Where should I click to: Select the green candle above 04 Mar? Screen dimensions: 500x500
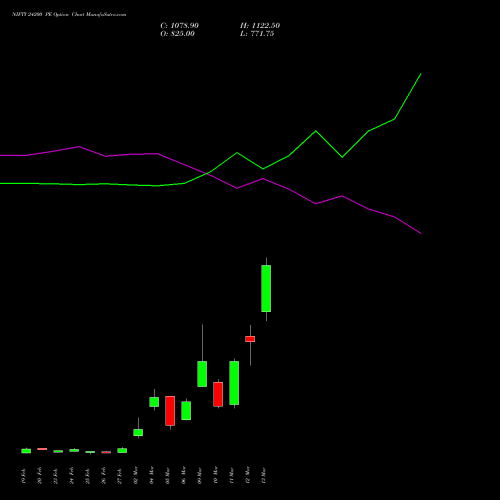click(x=154, y=402)
